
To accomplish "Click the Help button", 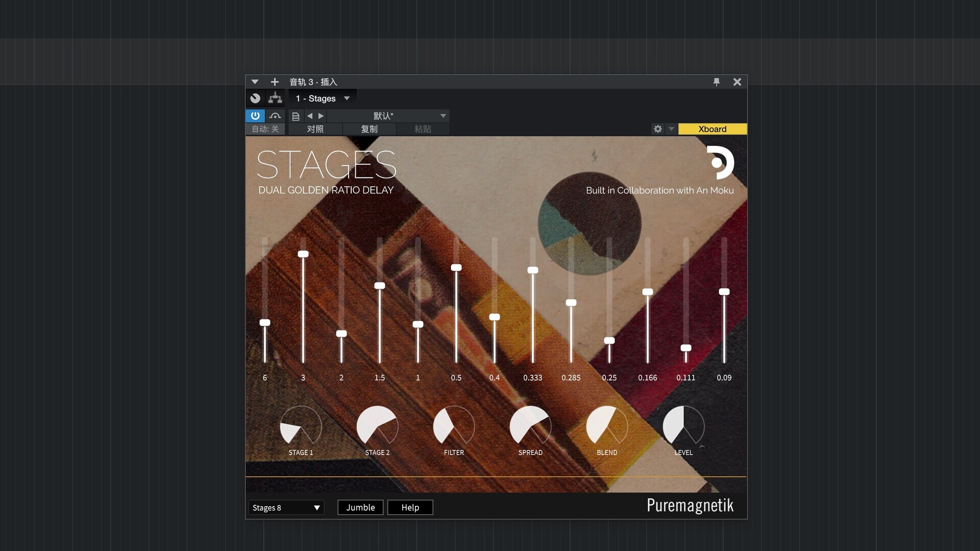I will point(410,508).
